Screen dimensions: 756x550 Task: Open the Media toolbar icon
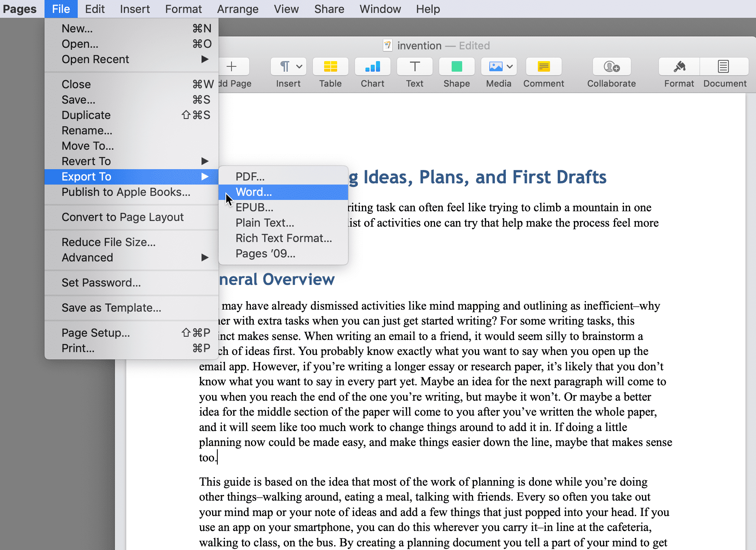pos(495,66)
